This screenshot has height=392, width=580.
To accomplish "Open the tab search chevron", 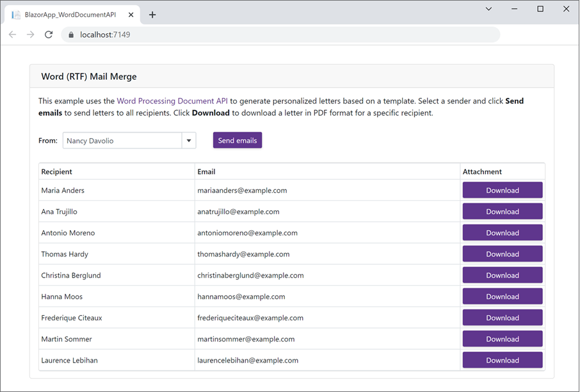I will point(488,9).
